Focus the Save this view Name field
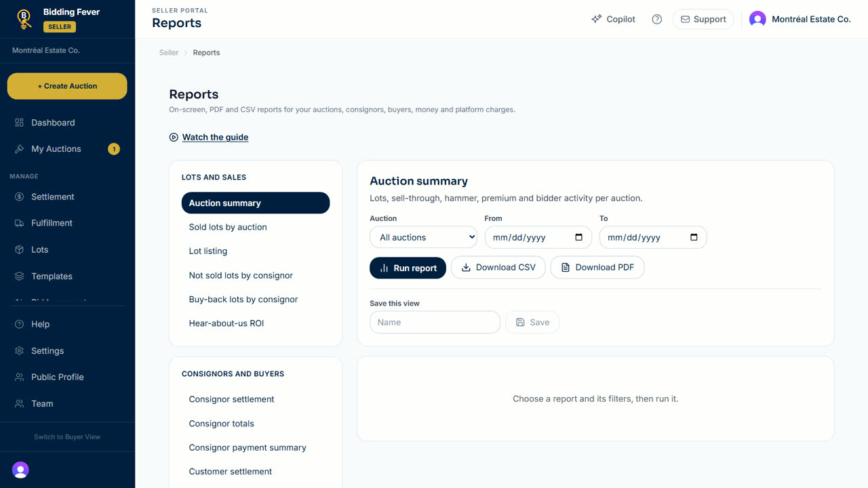This screenshot has width=868, height=488. tap(435, 323)
